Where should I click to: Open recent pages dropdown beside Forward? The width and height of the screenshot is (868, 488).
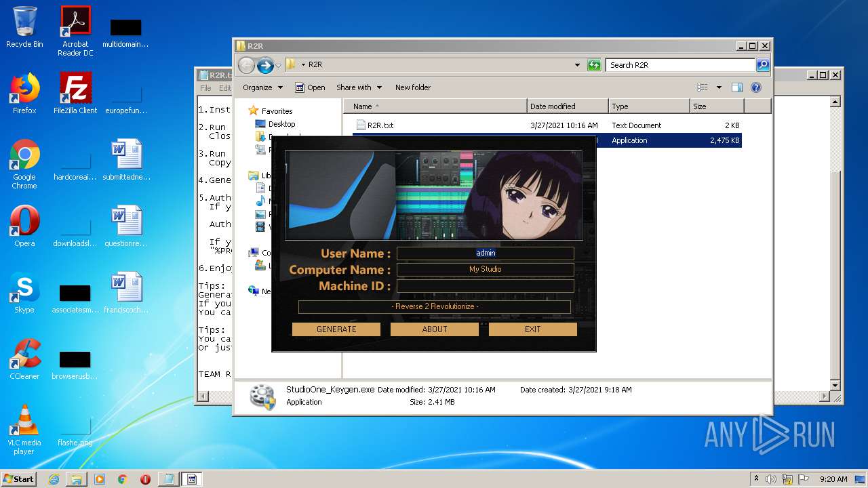tap(278, 65)
